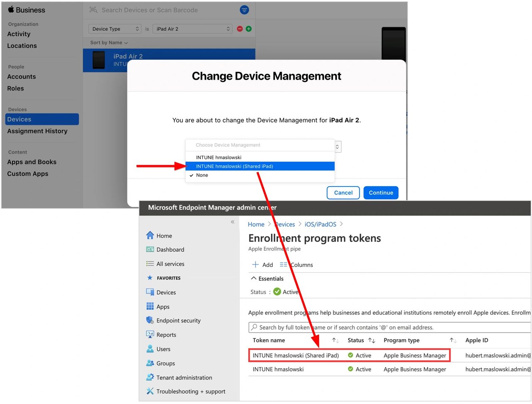Click the Cancel button

[343, 193]
